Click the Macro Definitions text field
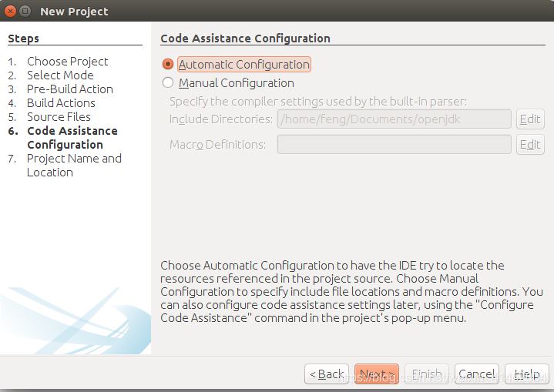The height and width of the screenshot is (392, 554). pyautogui.click(x=394, y=145)
